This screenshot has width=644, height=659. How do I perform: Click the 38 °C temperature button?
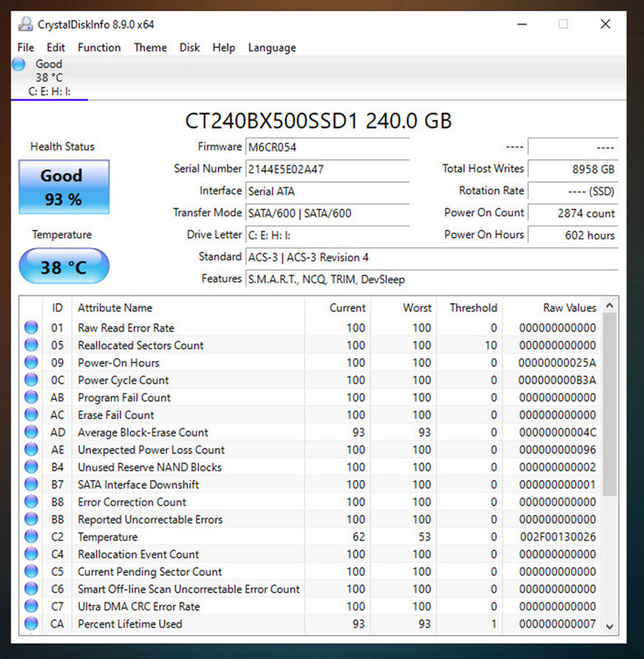[64, 266]
